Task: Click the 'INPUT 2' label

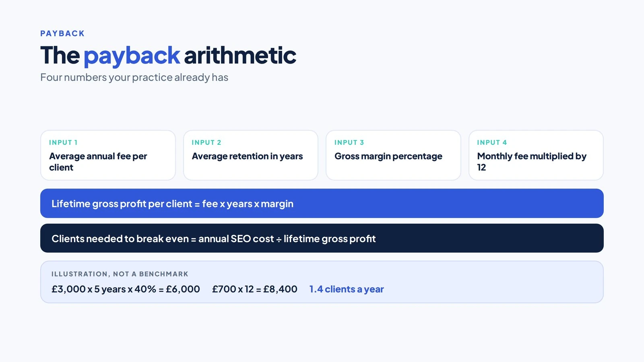Action: pos(206,142)
